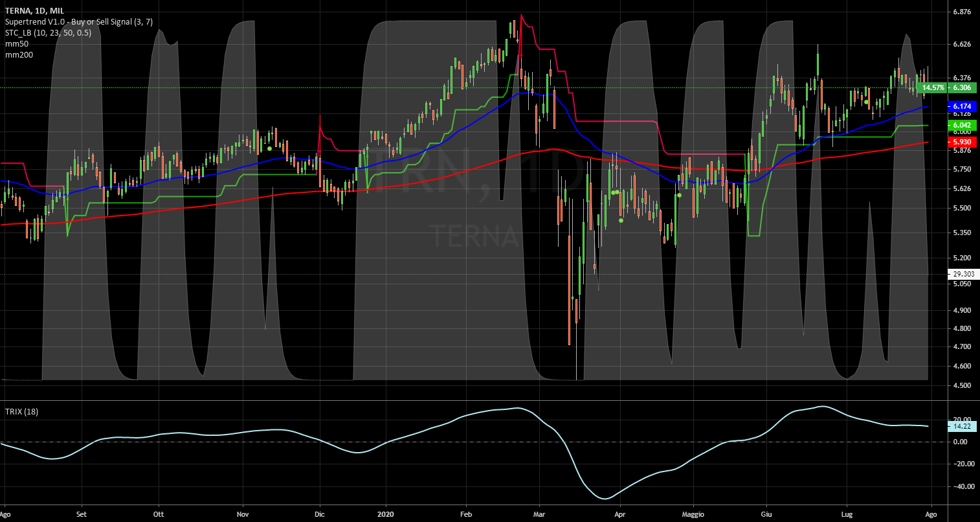Image resolution: width=980 pixels, height=522 pixels.
Task: Click 5.750 on the price axis
Action: coord(961,169)
